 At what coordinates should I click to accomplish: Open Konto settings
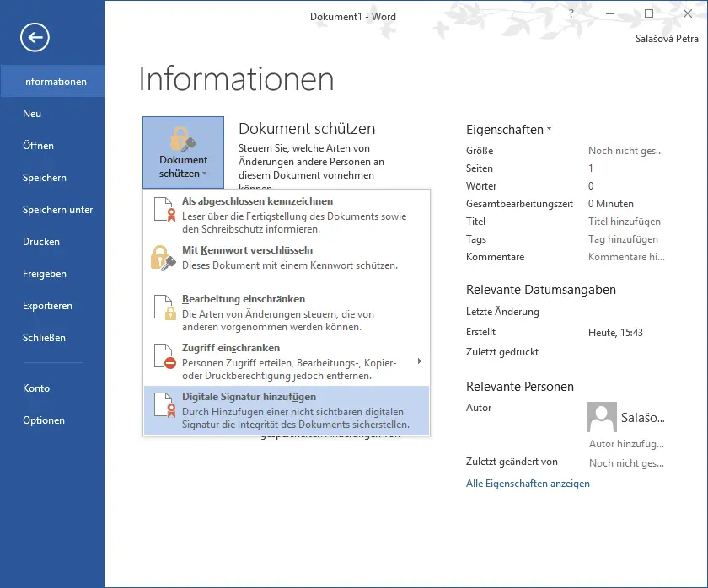(x=52, y=388)
